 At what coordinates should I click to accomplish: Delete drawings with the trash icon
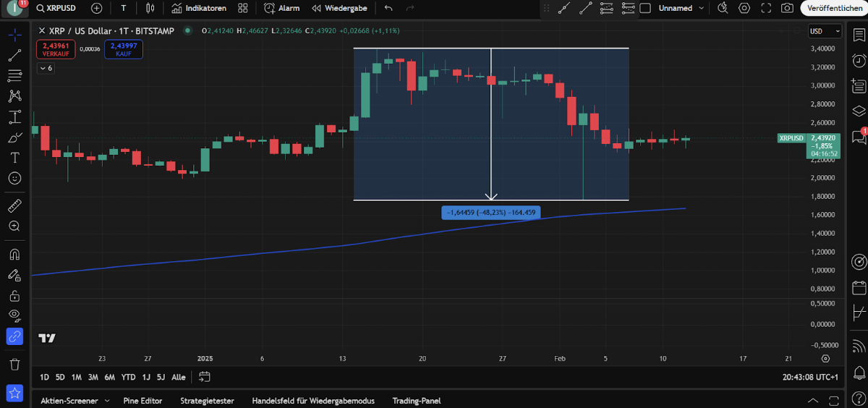[x=14, y=363]
